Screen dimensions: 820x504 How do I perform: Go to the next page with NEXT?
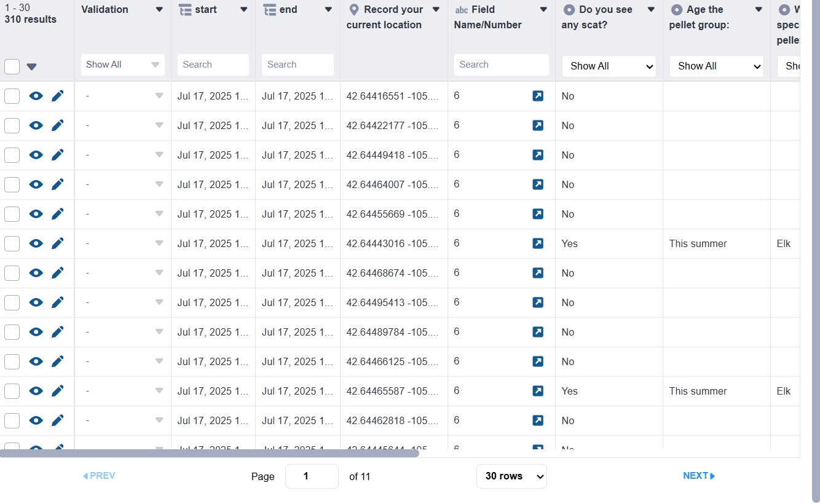698,475
